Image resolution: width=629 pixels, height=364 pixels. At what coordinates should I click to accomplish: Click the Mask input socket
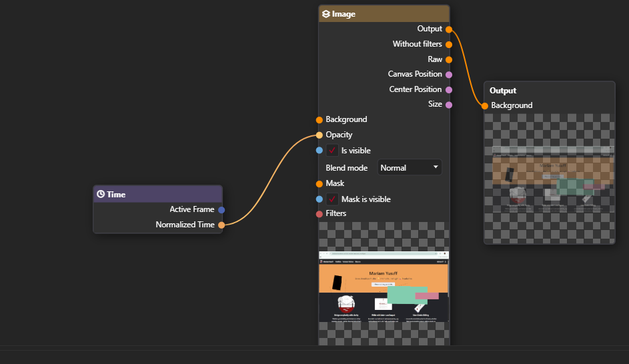click(x=319, y=184)
